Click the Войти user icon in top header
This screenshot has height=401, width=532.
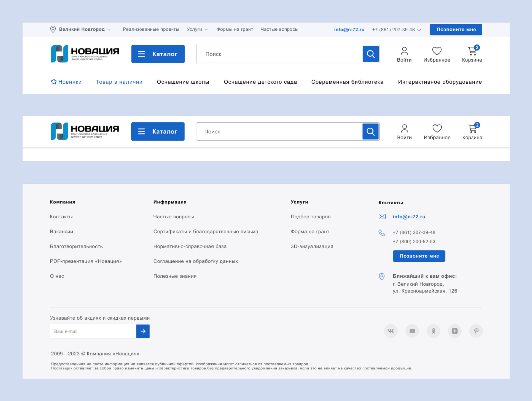tap(404, 51)
